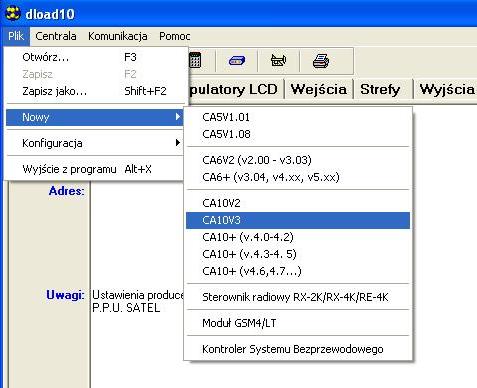Switch to the Wejścia tab
477x388 pixels.
[x=319, y=89]
